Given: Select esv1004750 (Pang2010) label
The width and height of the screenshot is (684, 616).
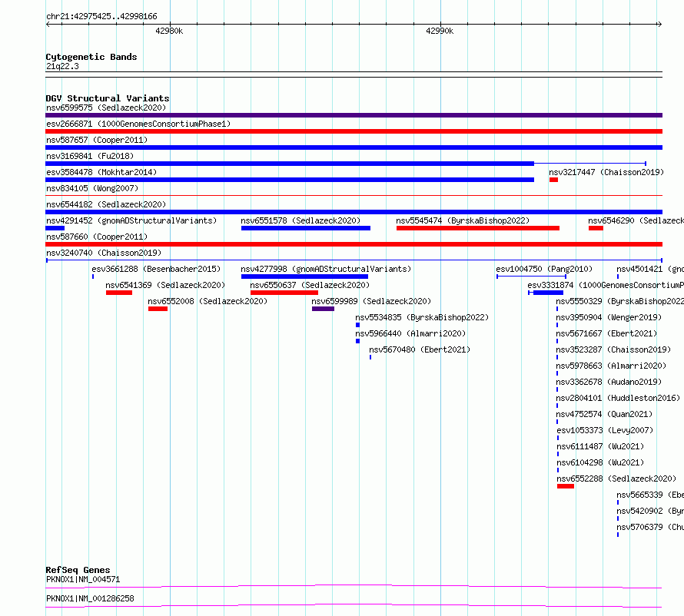Looking at the screenshot, I should tap(544, 269).
